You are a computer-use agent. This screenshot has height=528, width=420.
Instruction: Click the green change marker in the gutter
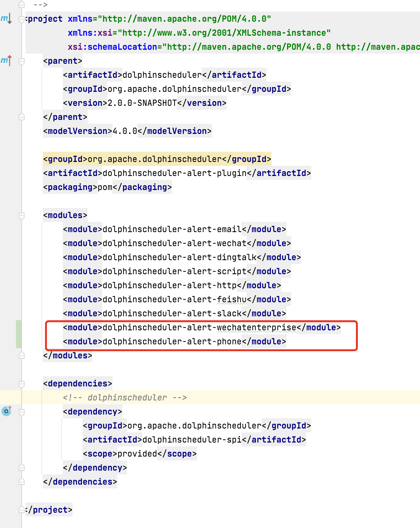pyautogui.click(x=19, y=334)
